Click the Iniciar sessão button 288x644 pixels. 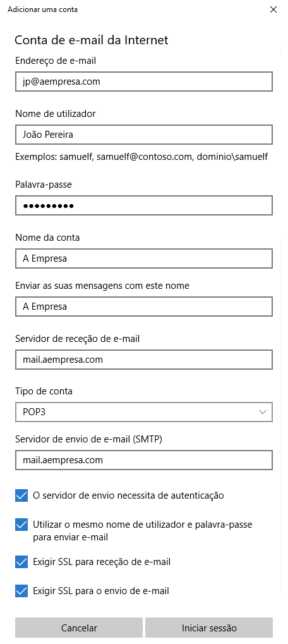point(209,628)
